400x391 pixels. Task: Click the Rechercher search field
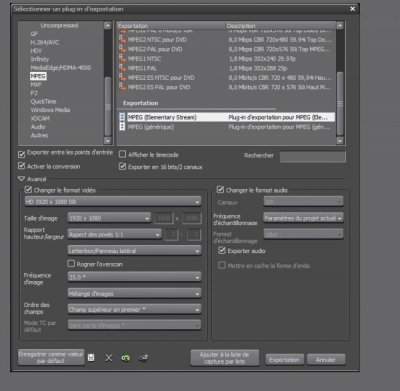(312, 156)
